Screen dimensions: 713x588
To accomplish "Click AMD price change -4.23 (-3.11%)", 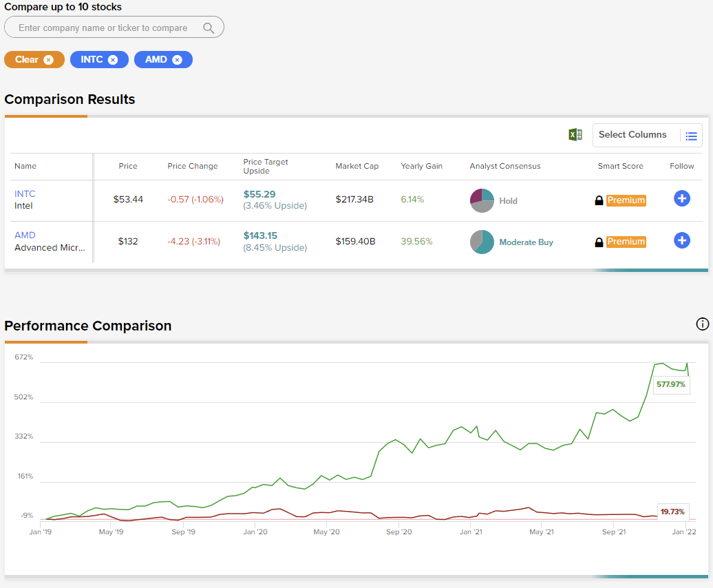I will point(193,241).
